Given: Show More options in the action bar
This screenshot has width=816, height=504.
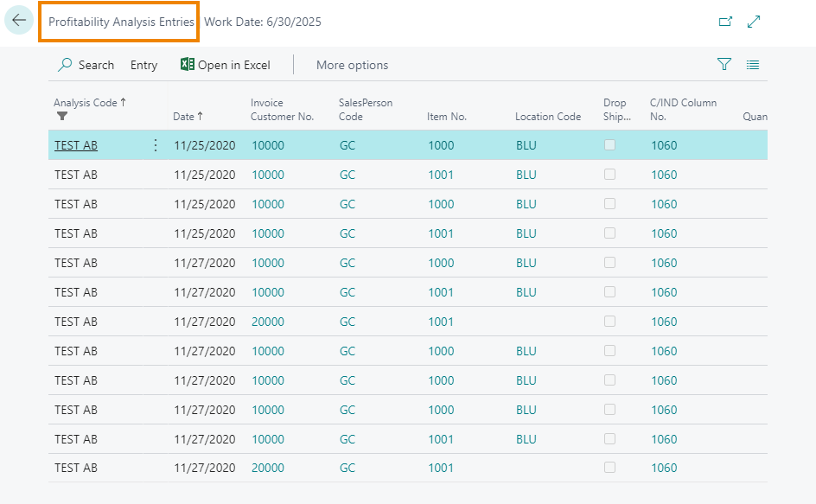Looking at the screenshot, I should 353,65.
